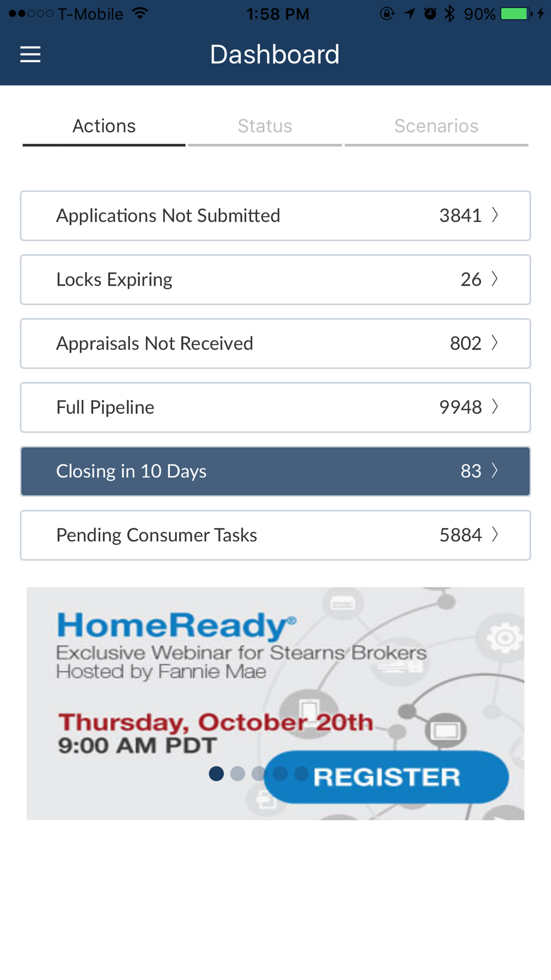551x980 pixels.
Task: Open the hamburger menu
Action: (30, 55)
